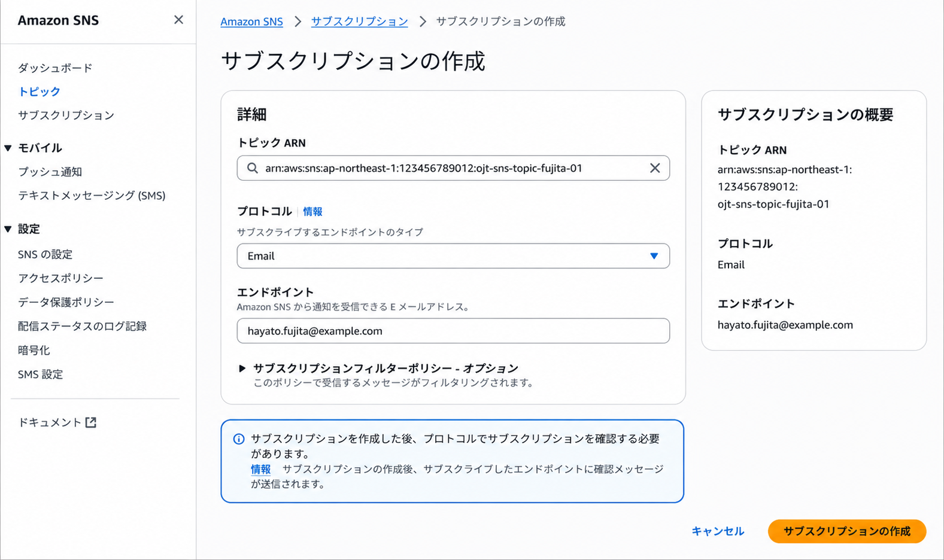Click the 詳細 section heading

point(252,114)
